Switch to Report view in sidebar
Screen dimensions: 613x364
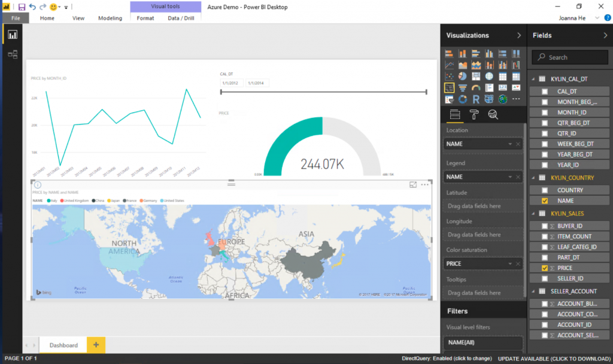pyautogui.click(x=13, y=35)
